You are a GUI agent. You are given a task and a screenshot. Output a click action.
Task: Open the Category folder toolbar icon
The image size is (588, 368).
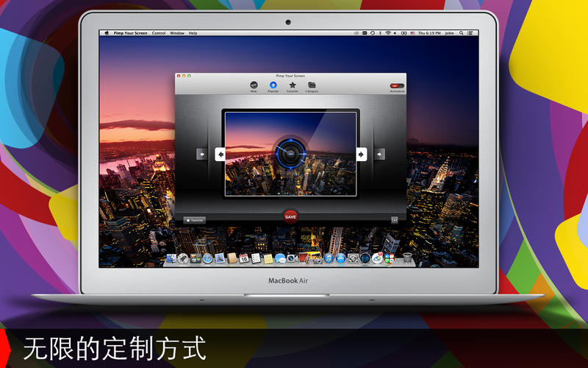pos(312,87)
